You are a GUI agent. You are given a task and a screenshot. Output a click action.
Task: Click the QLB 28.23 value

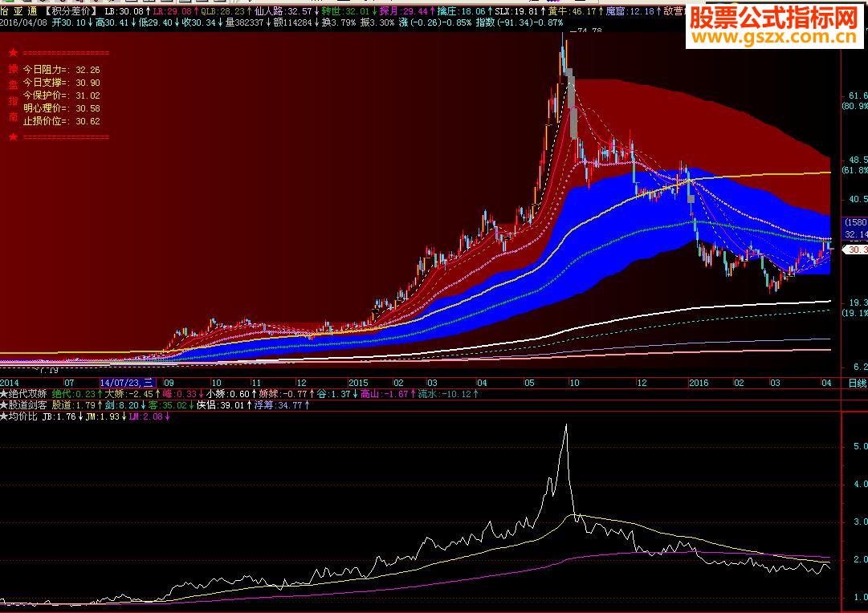coord(227,11)
